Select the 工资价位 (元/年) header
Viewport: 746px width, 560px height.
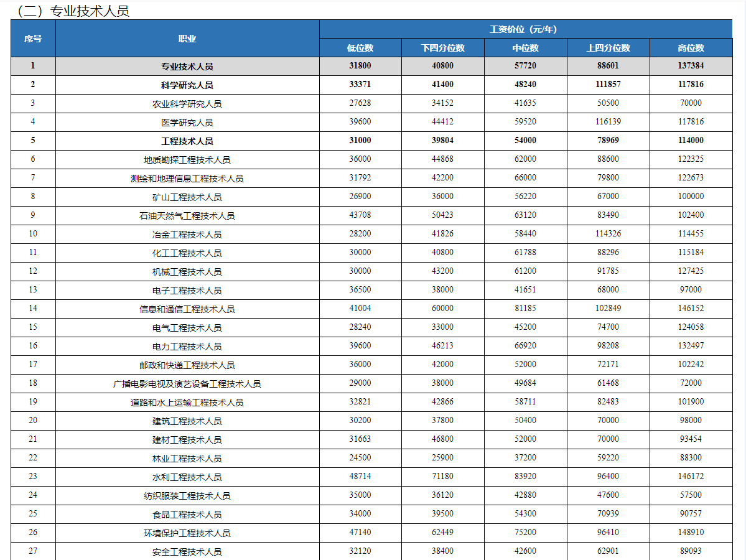point(525,29)
